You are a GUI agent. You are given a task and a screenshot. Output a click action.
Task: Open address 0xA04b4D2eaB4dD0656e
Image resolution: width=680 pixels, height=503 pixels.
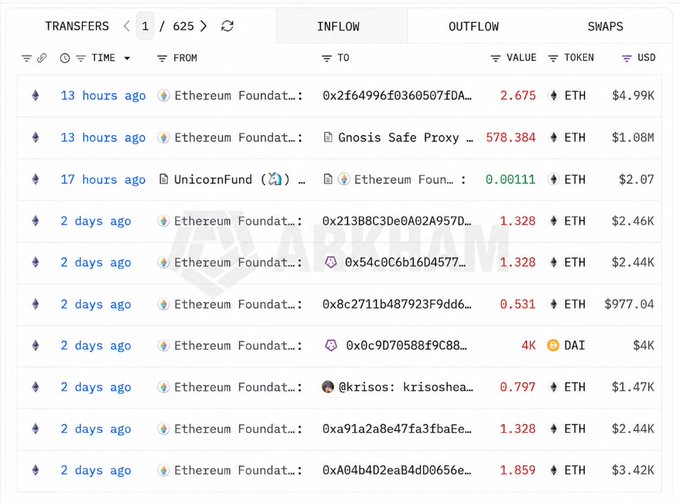[x=396, y=470]
